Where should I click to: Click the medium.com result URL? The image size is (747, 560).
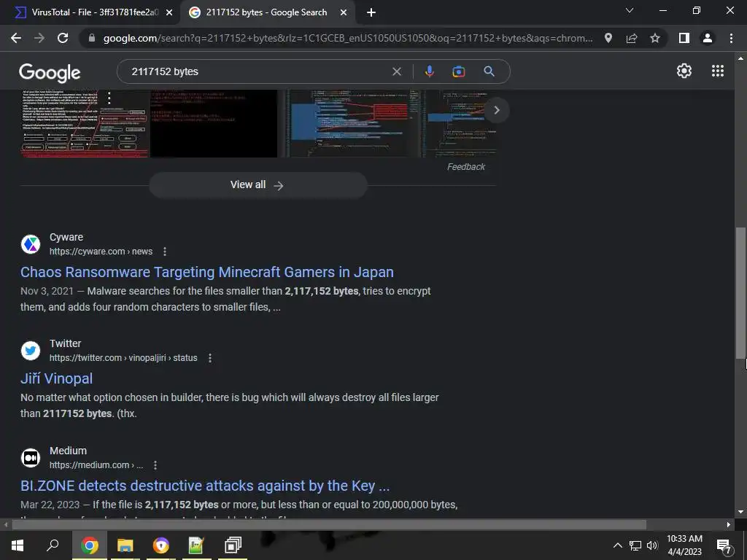(96, 465)
